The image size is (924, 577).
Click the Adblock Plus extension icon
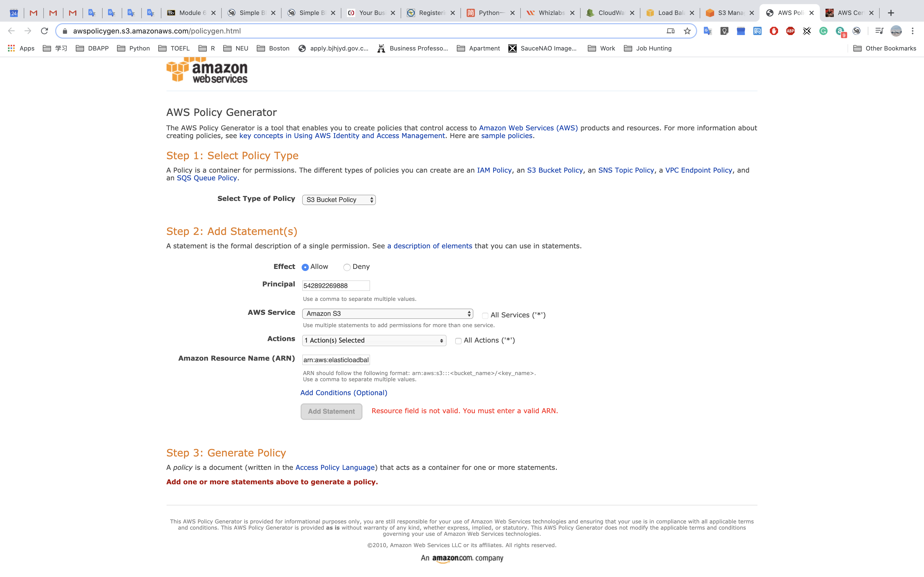pyautogui.click(x=790, y=31)
